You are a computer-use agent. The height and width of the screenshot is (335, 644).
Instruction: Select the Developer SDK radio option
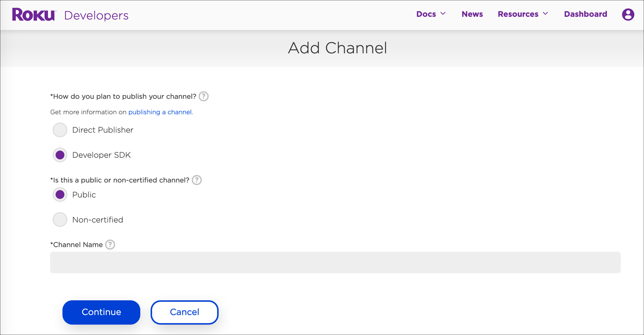(x=60, y=155)
